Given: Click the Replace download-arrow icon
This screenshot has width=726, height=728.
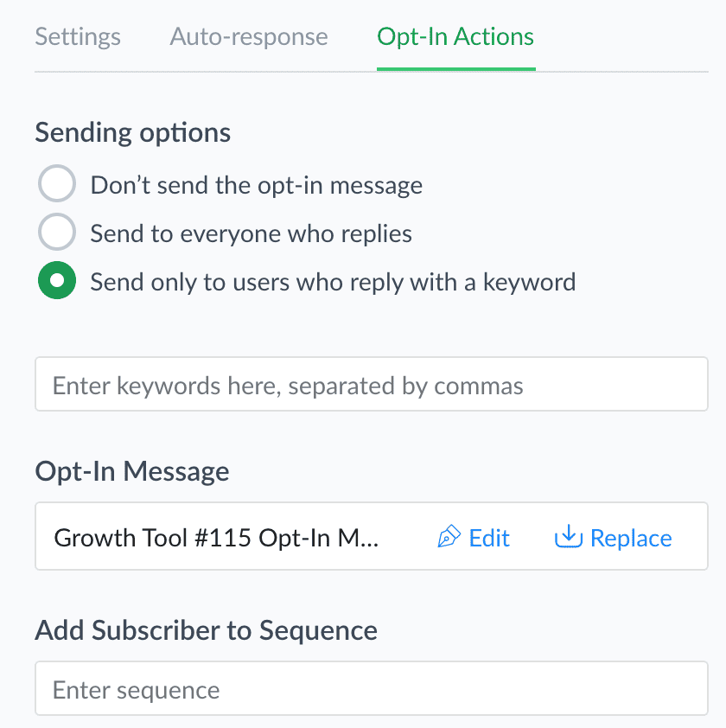Looking at the screenshot, I should point(568,536).
